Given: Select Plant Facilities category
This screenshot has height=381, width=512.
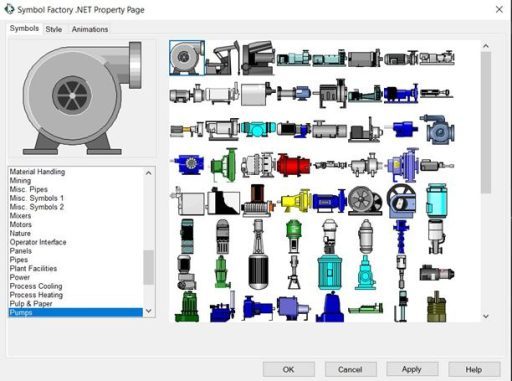Looking at the screenshot, I should pos(33,268).
